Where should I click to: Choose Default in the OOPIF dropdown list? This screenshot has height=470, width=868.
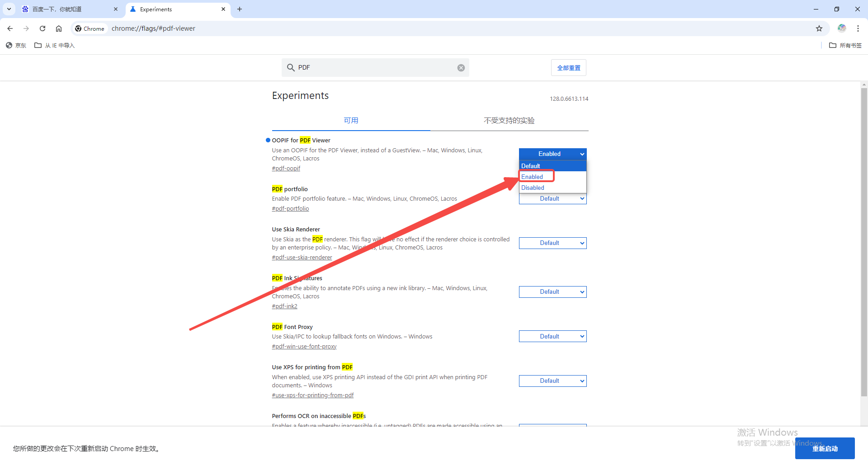(x=552, y=166)
